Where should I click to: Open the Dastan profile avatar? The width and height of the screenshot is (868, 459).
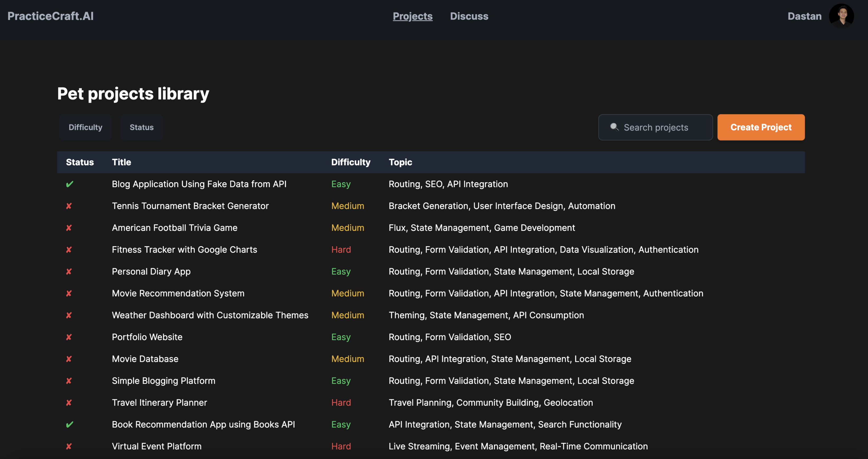[x=841, y=16]
